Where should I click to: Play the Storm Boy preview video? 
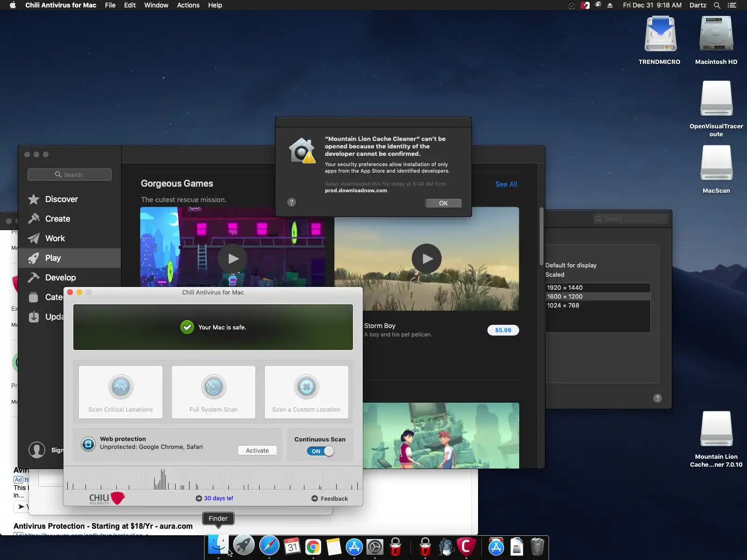pyautogui.click(x=427, y=259)
